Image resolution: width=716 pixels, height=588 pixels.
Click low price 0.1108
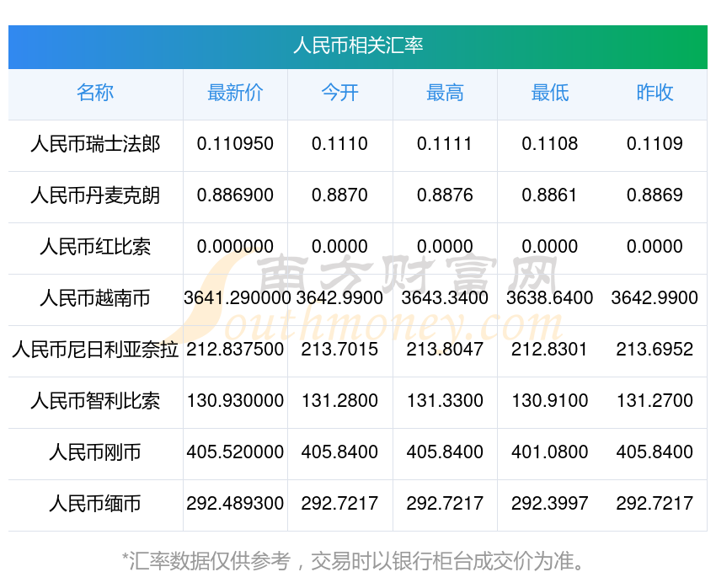(550, 144)
